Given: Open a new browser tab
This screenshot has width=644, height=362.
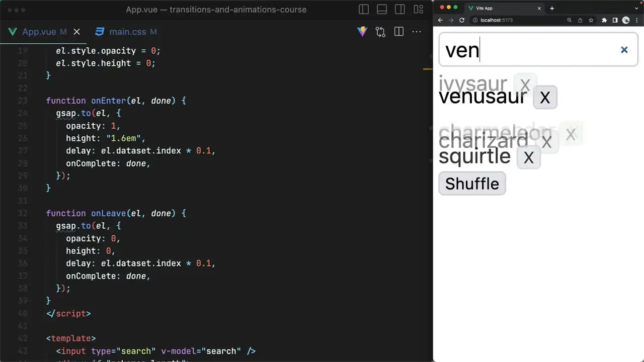Looking at the screenshot, I should click(x=552, y=8).
